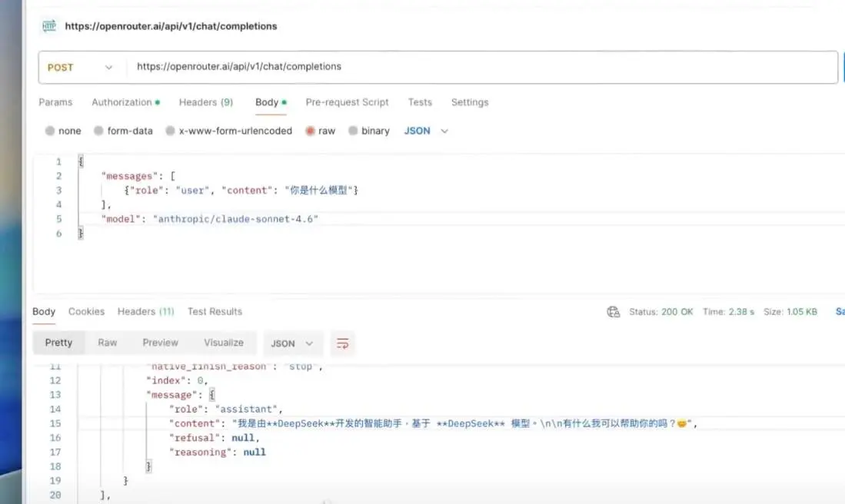Viewport: 845px width, 504px height.
Task: Select the binary body radio option
Action: pyautogui.click(x=353, y=131)
